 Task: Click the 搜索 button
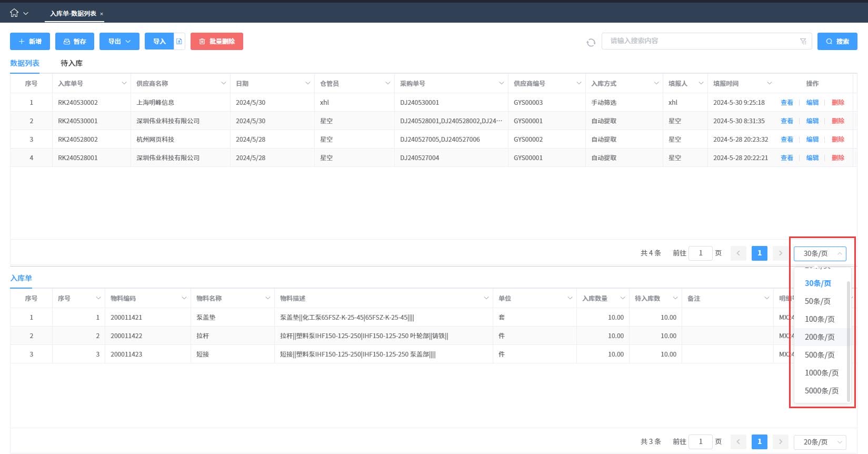tap(837, 42)
